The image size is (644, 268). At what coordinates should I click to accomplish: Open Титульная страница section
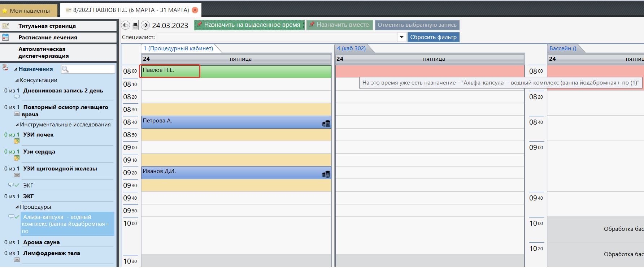pyautogui.click(x=47, y=26)
